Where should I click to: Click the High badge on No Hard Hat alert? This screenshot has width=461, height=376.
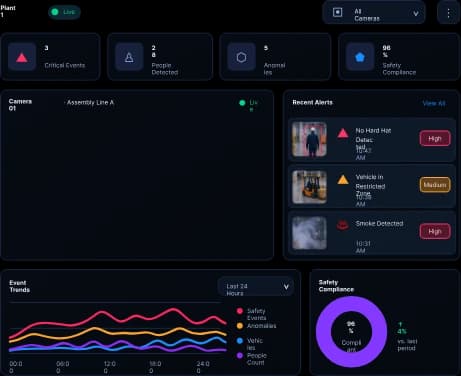tap(435, 138)
